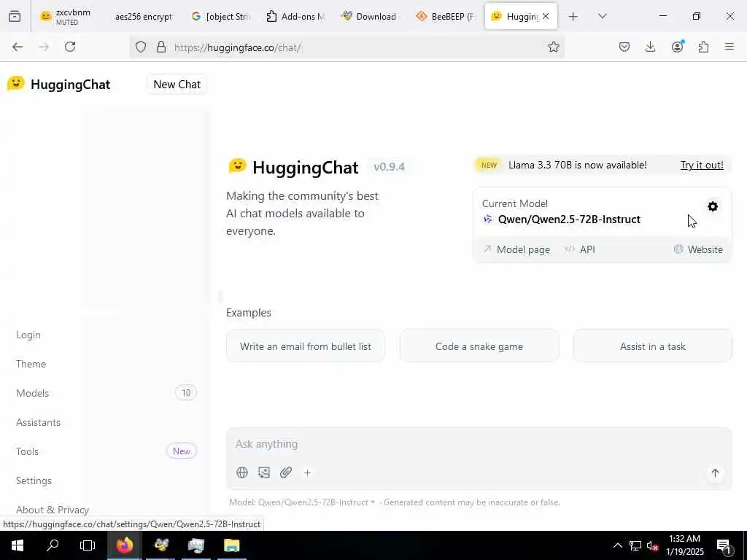This screenshot has width=747, height=560.
Task: List all tabs dropdown arrow
Action: tap(602, 16)
